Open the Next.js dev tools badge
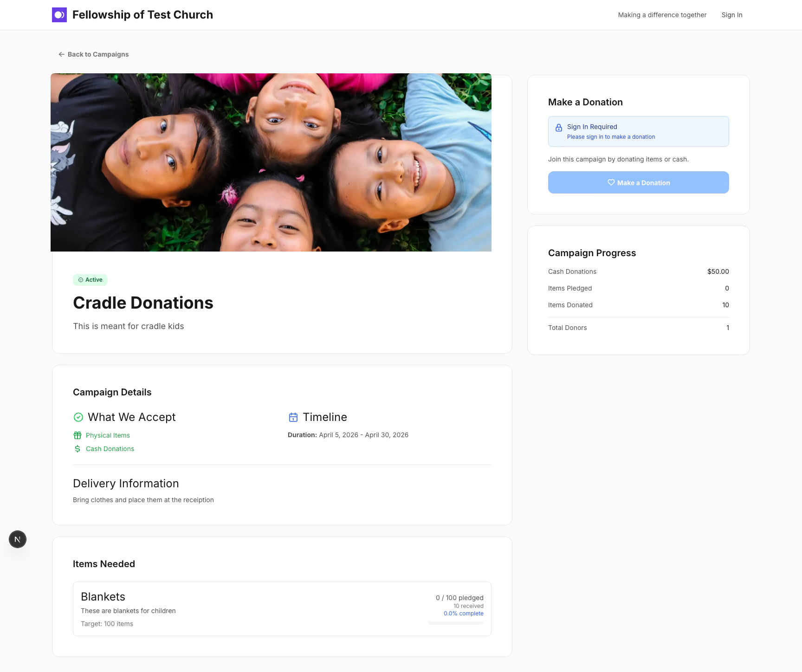802x672 pixels. click(x=18, y=539)
